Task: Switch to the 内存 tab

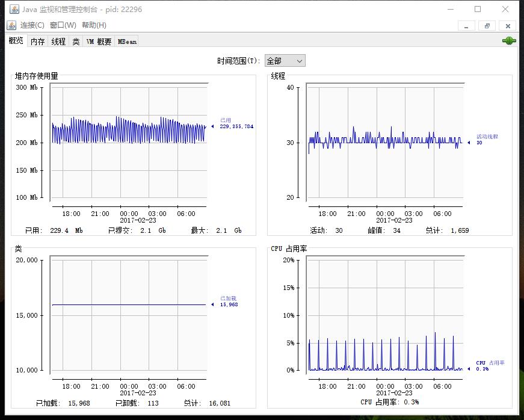Action: (37, 42)
